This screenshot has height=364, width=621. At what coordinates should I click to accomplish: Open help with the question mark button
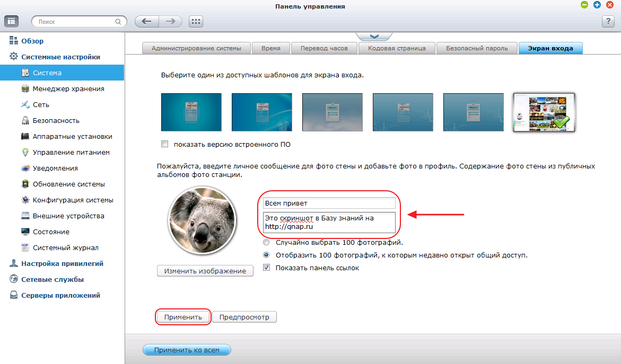pyautogui.click(x=608, y=21)
